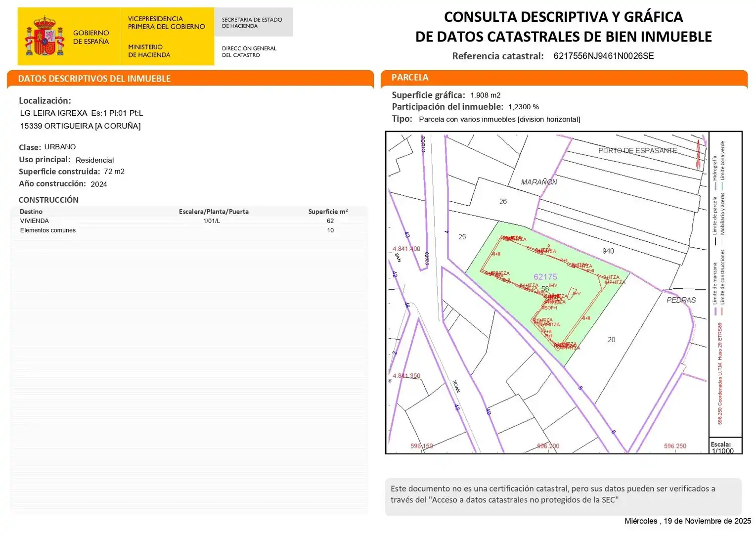Select 'VICEPRESIDENCIA PRIMERA DEL GOBIERNO' text
Screen dimensions: 756x534
[x=166, y=23]
